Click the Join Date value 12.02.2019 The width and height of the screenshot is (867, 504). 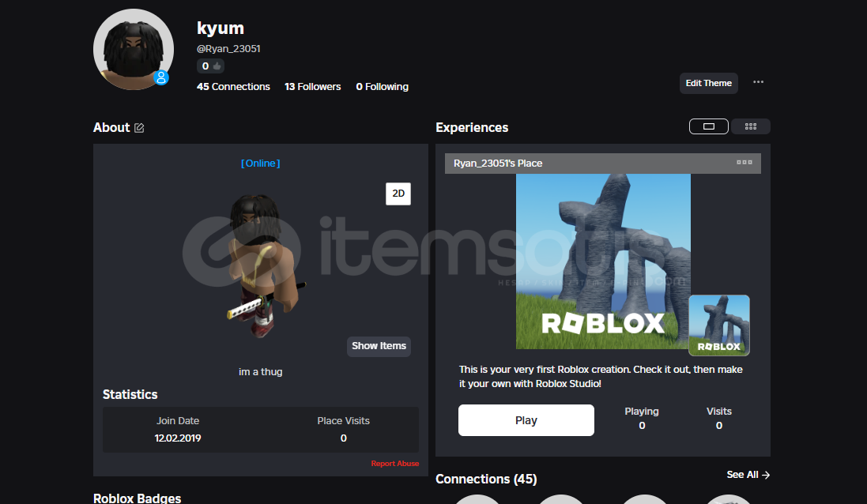click(x=178, y=438)
